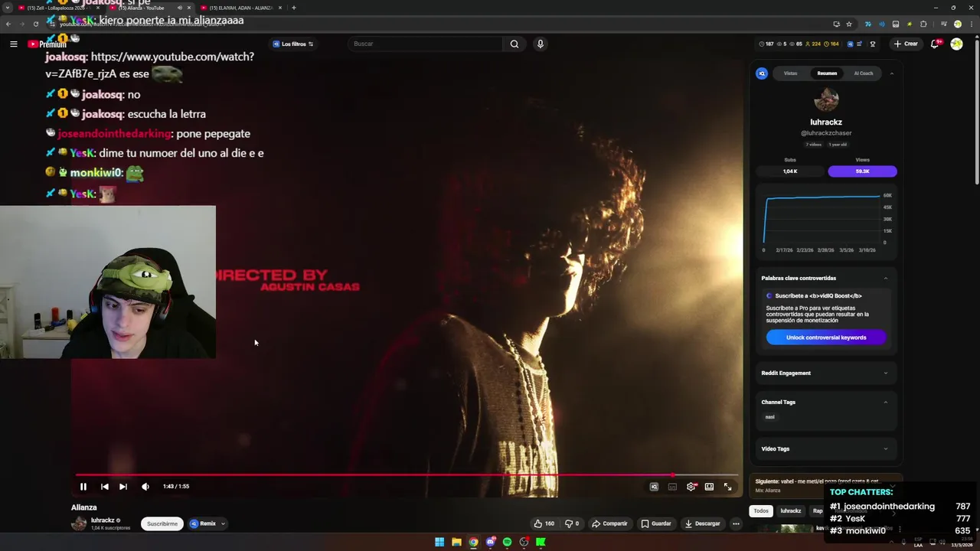
Task: Open the 'AI Coach' tab
Action: click(863, 73)
